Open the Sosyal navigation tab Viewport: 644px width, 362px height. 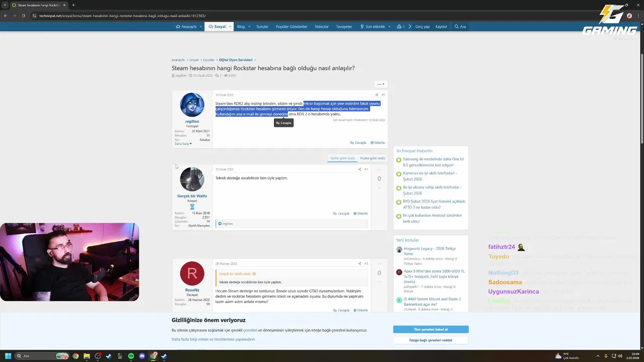[x=217, y=27]
